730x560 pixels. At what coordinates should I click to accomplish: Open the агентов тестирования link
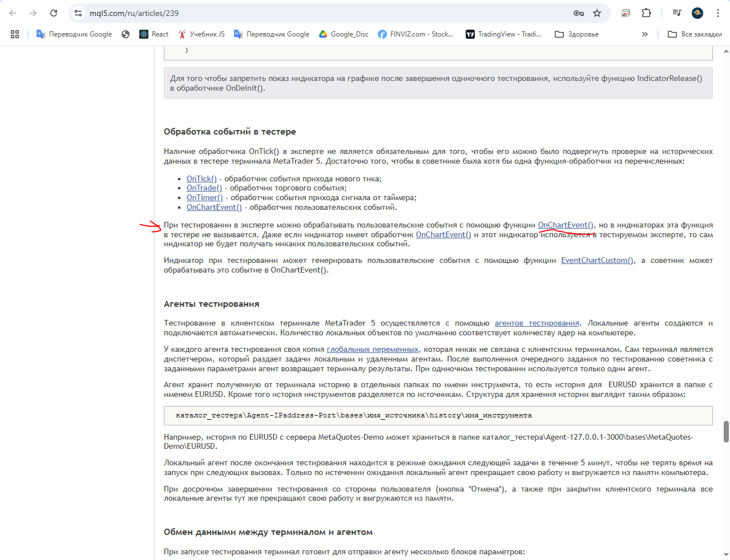tap(537, 323)
